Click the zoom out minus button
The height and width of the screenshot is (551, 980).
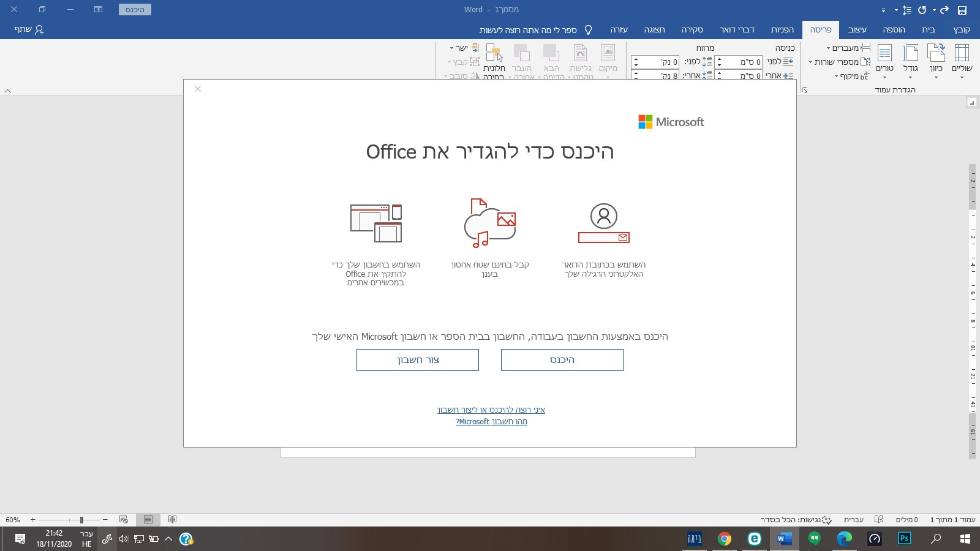coord(105,520)
